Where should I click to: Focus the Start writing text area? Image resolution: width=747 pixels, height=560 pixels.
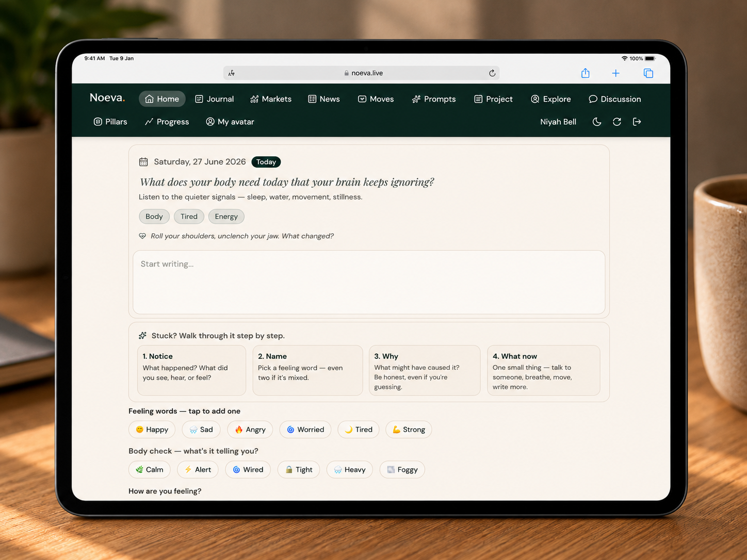[369, 282]
